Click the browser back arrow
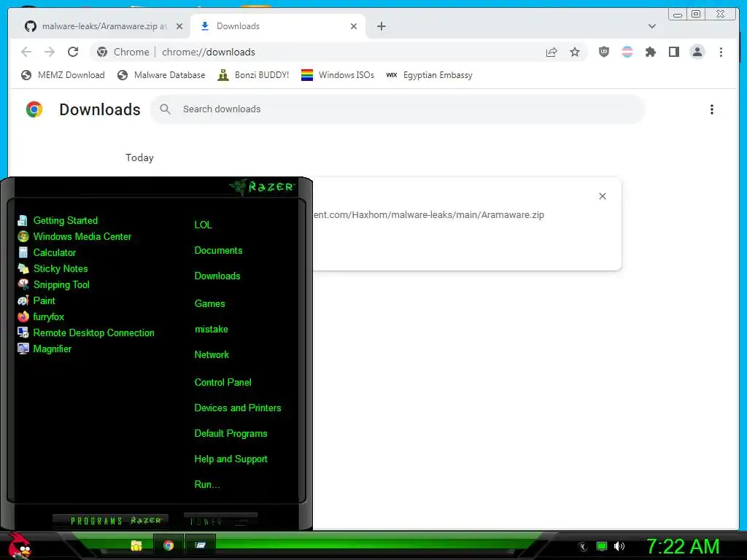Image resolution: width=747 pixels, height=560 pixels. click(26, 52)
